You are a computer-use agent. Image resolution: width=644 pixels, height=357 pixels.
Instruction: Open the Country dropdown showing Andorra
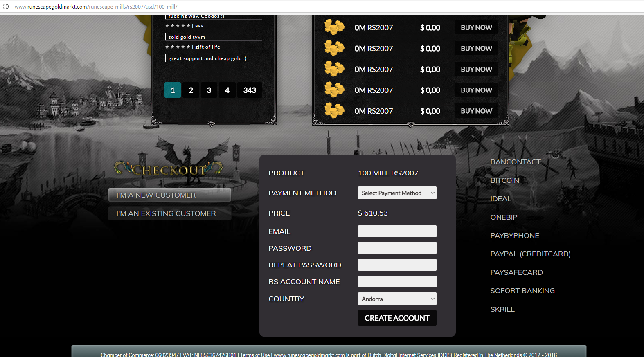[397, 299]
